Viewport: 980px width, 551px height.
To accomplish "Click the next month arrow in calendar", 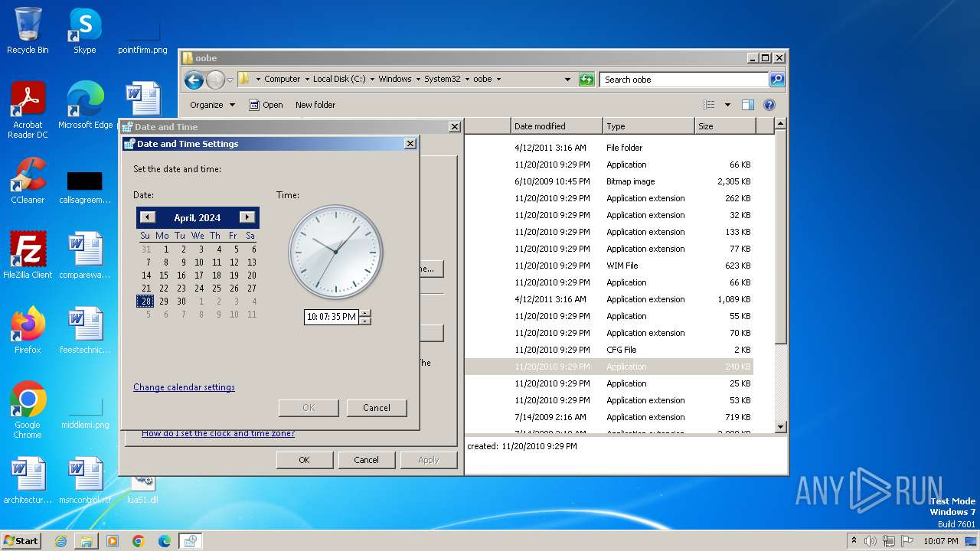I will point(247,217).
